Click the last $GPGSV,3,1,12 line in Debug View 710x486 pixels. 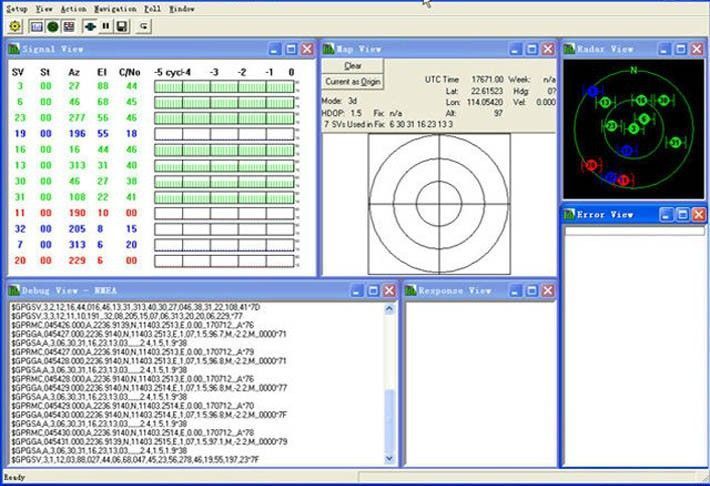coord(135,460)
